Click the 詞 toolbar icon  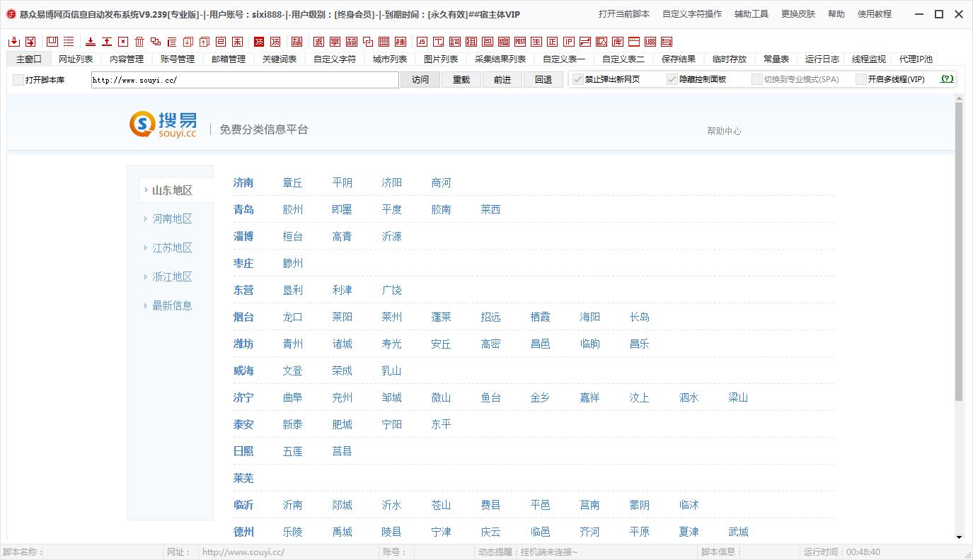tap(454, 42)
